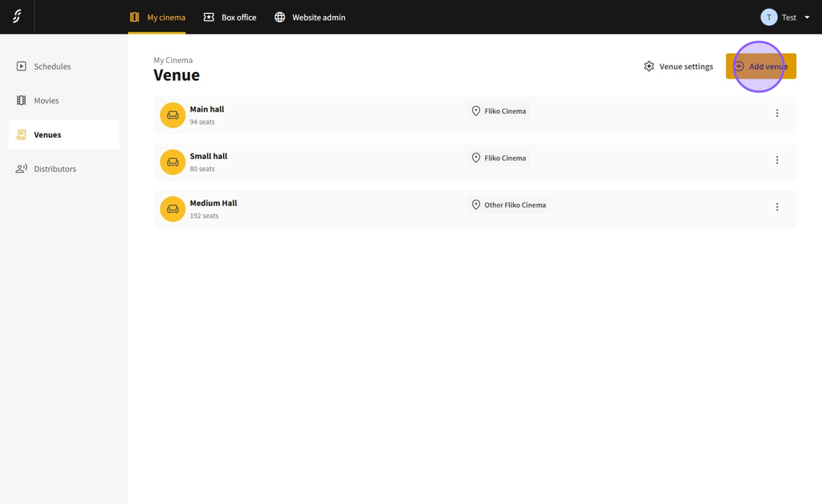Switch to Box office tab

tap(230, 17)
